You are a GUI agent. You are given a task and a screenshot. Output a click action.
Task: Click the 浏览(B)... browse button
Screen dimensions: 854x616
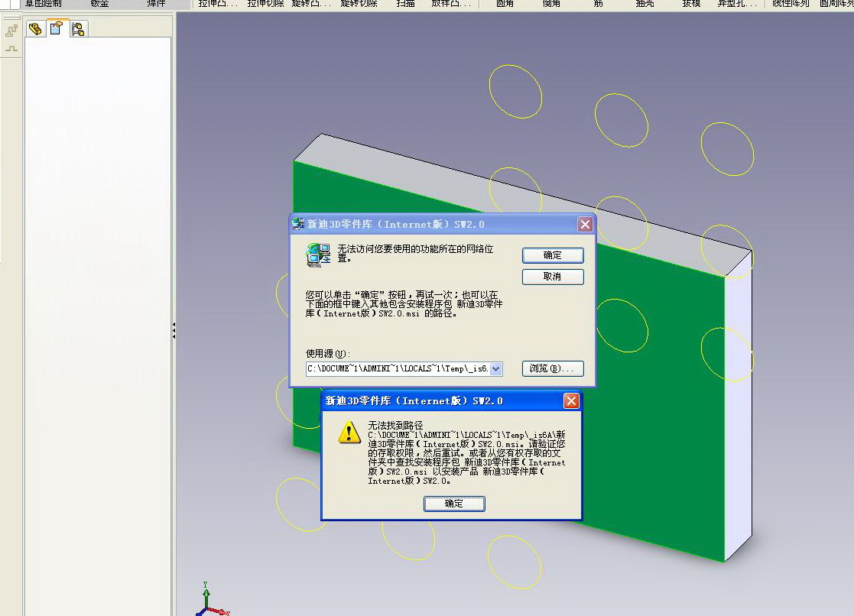tap(553, 368)
